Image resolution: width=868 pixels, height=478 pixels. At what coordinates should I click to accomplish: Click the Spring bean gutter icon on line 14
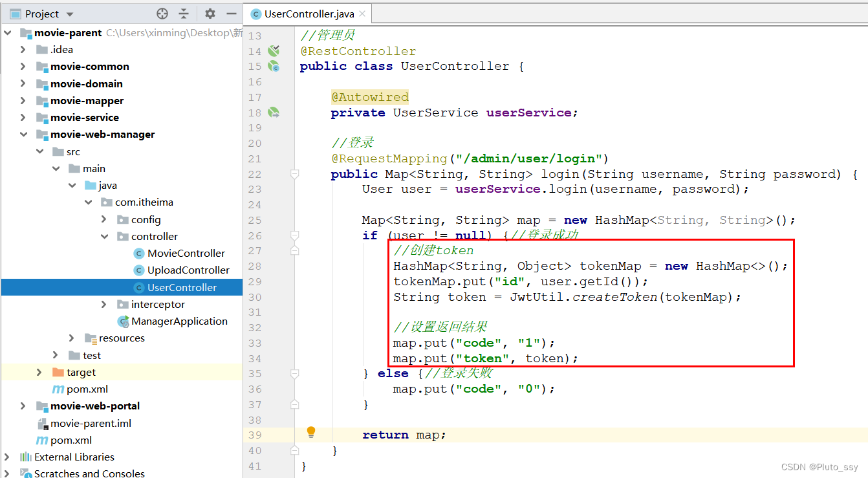pyautogui.click(x=274, y=50)
